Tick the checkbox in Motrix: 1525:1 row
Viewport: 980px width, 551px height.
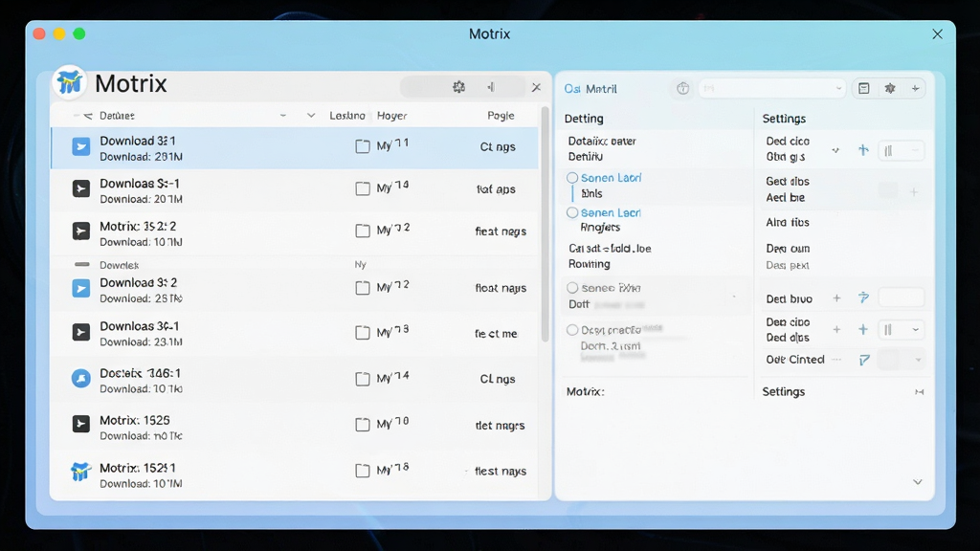pos(363,471)
